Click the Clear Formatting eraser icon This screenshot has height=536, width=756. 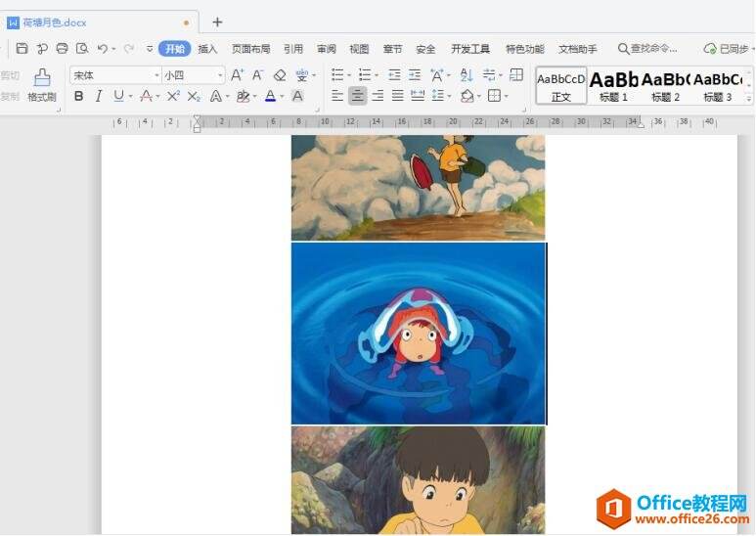pyautogui.click(x=280, y=75)
